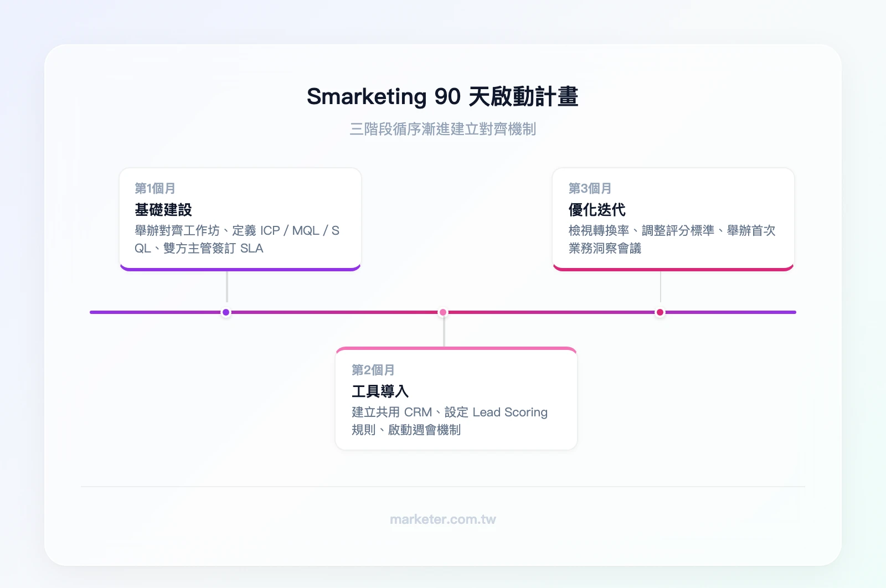This screenshot has height=588, width=886.
Task: Click the '第1個月' label
Action: pyautogui.click(x=155, y=188)
